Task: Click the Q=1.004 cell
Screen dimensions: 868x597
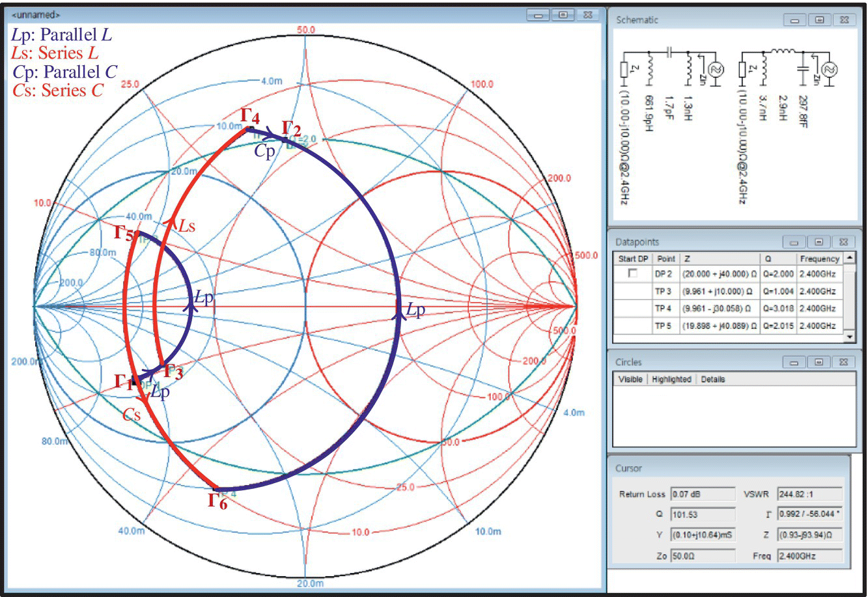Action: [x=778, y=291]
